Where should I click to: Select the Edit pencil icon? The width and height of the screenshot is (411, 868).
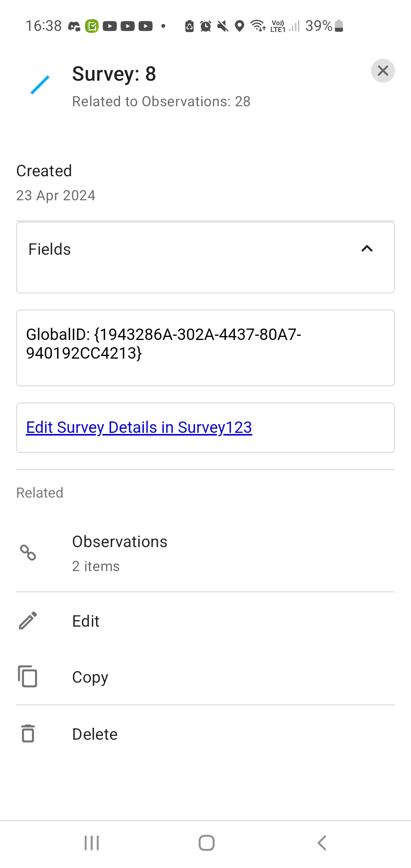pyautogui.click(x=27, y=620)
